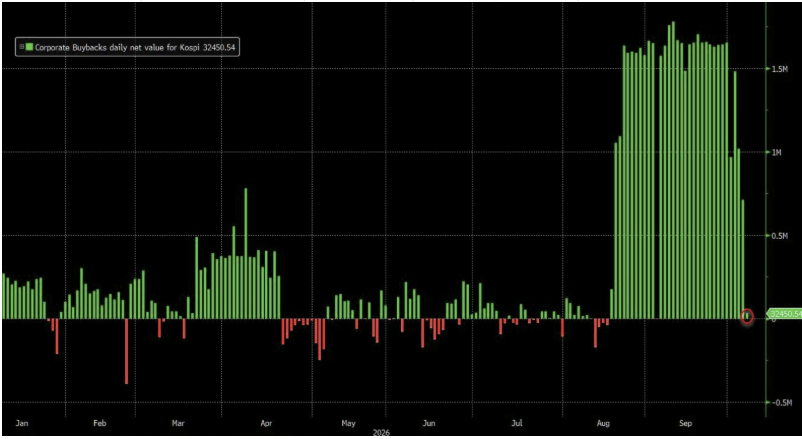
Task: Click the Aug x-axis label
Action: point(603,423)
